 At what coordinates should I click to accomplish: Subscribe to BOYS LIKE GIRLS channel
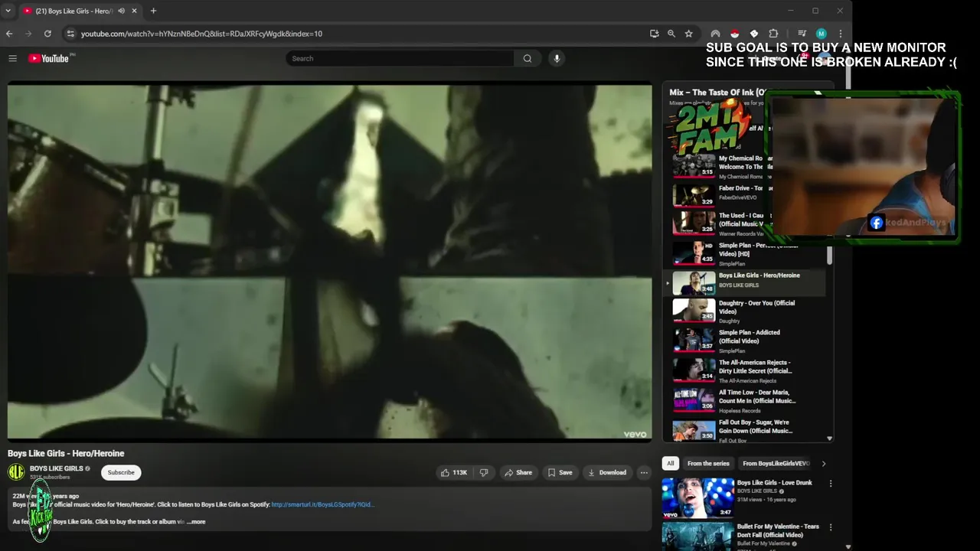point(121,472)
